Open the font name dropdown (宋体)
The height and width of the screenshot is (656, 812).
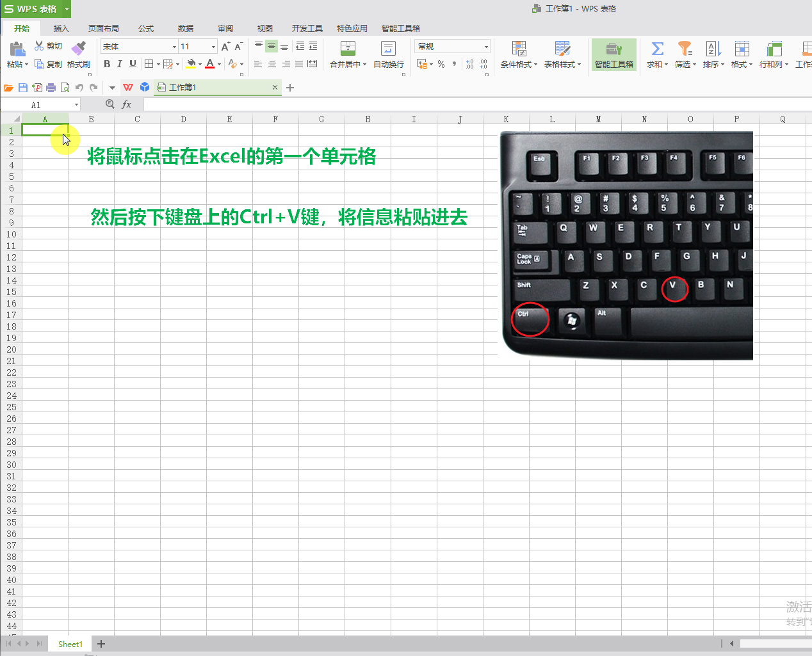click(174, 47)
